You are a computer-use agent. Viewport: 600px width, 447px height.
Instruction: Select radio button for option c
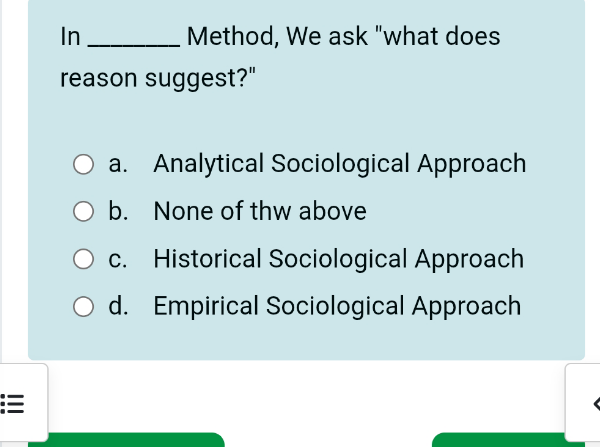tap(83, 259)
